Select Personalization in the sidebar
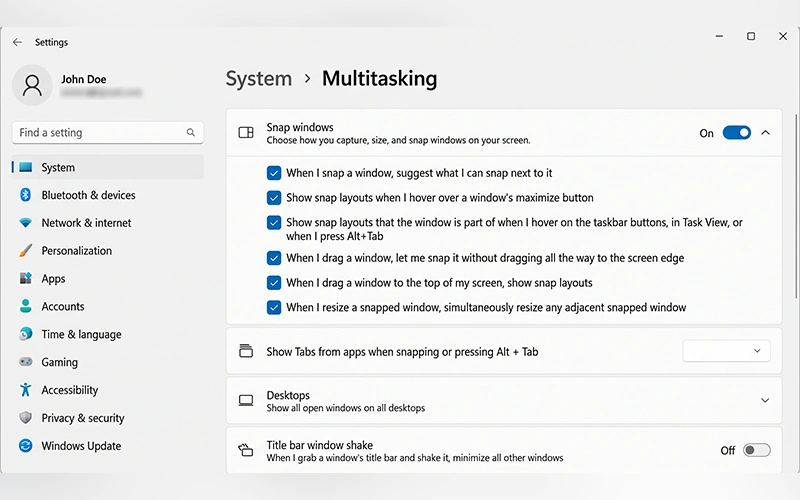 pos(108,251)
